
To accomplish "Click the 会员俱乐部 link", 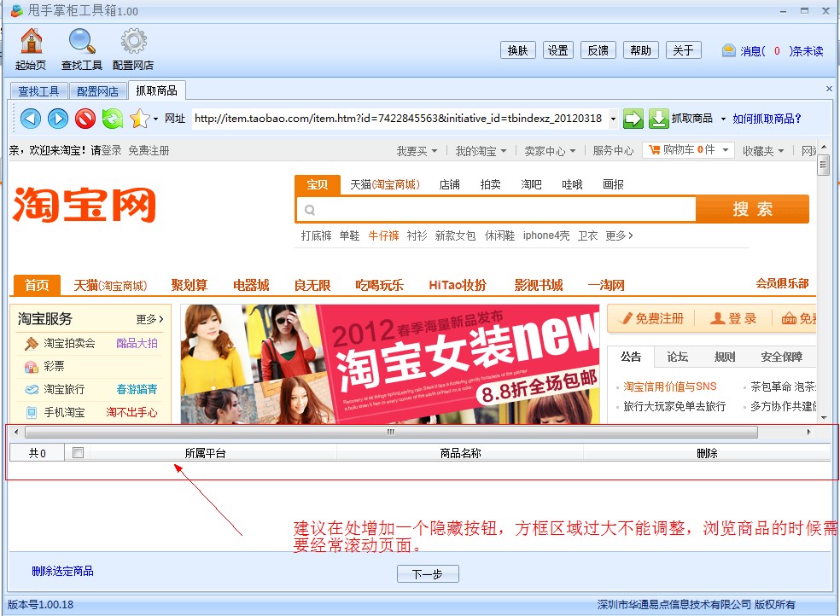I will (782, 283).
